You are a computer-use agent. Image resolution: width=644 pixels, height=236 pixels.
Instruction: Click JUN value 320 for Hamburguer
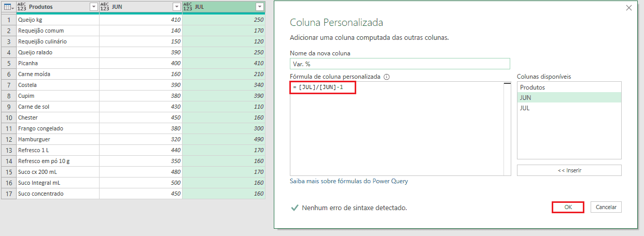click(x=141, y=139)
